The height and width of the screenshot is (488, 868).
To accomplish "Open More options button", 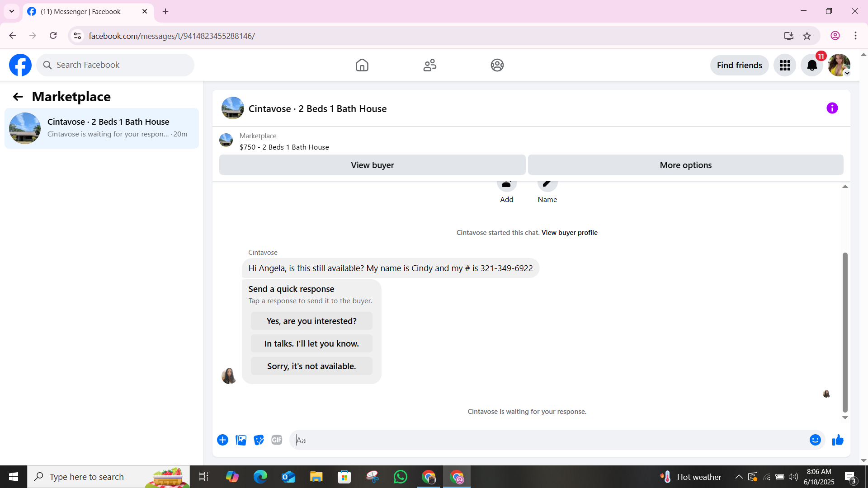I will click(x=686, y=165).
